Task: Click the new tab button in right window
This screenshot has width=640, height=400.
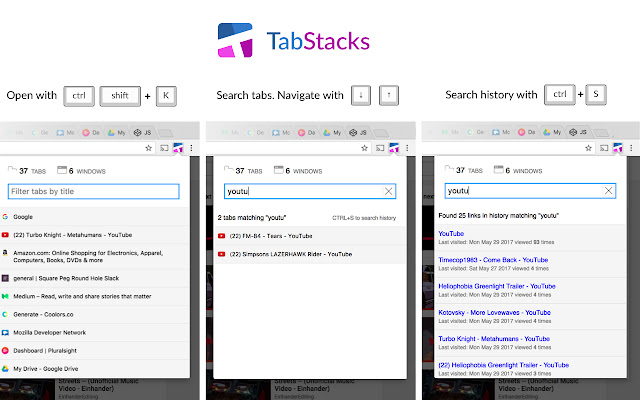Action: [600, 133]
